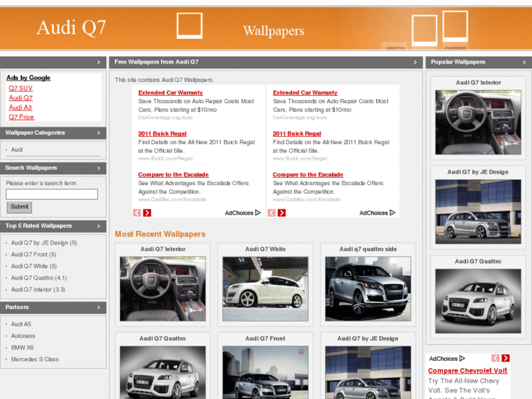
Task: Click the arrow on Free Wallpapers from Audi Q7 header
Action: pos(416,62)
